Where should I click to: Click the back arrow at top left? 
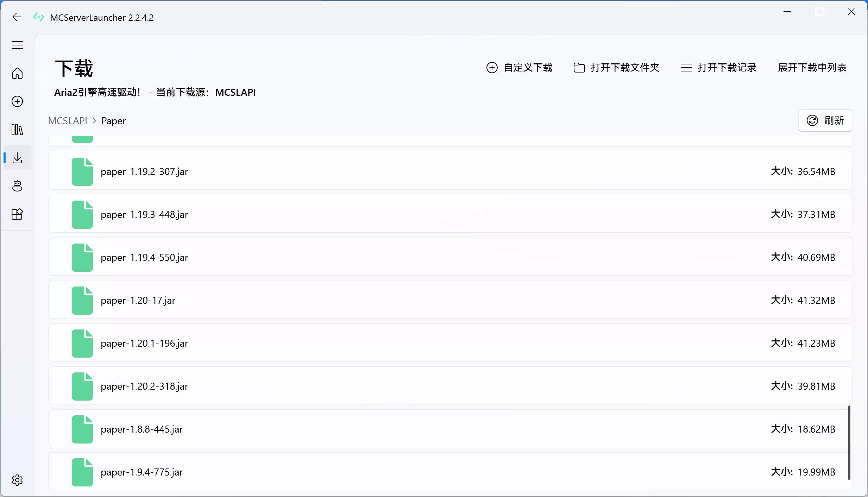(x=16, y=17)
